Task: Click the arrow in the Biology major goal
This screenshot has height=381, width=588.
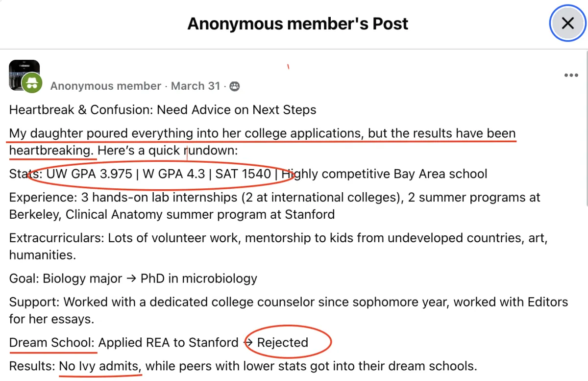Action: pyautogui.click(x=131, y=279)
